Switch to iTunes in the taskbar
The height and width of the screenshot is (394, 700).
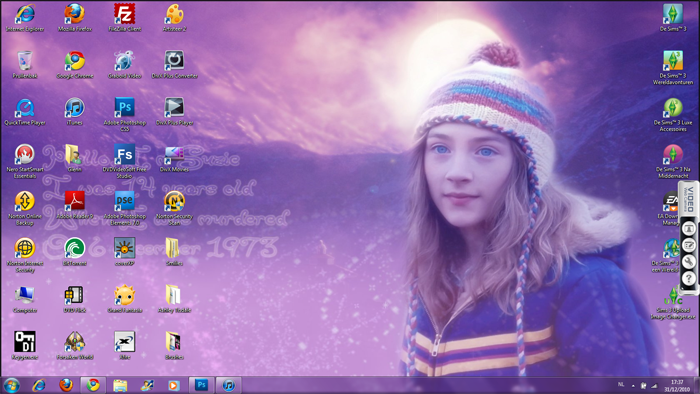[x=229, y=385]
